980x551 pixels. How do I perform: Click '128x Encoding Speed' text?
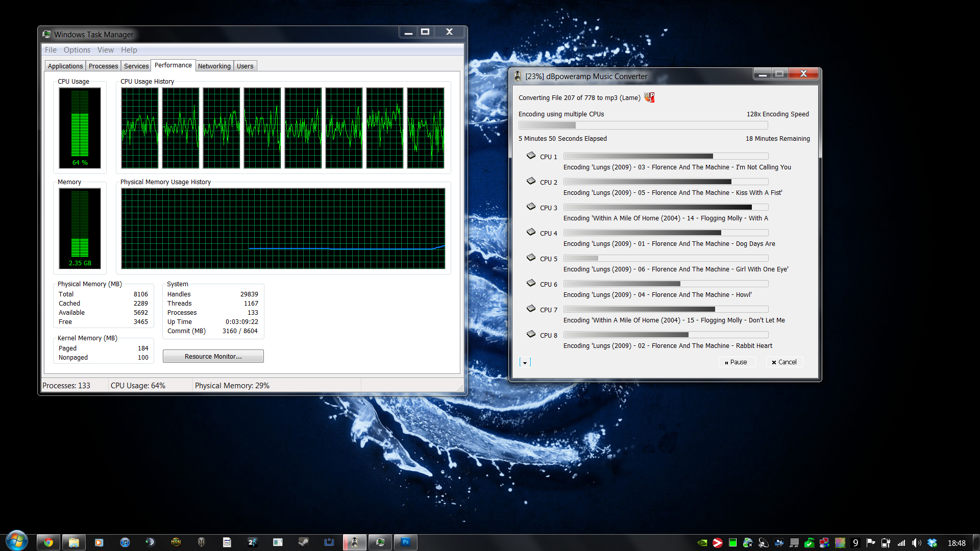tap(778, 114)
